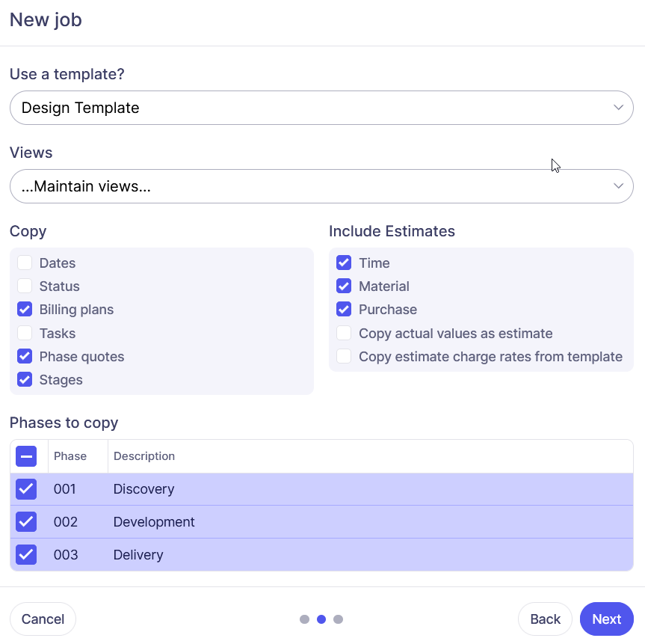Untick the Purchase estimates checkbox
This screenshot has width=645, height=644.
(x=344, y=310)
